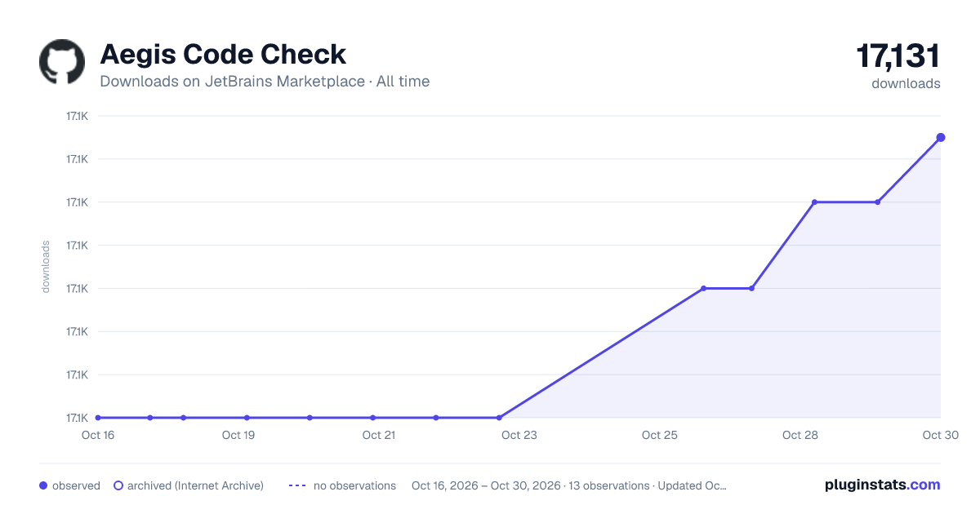Select the Oct 30 endpoint data marker

[941, 137]
